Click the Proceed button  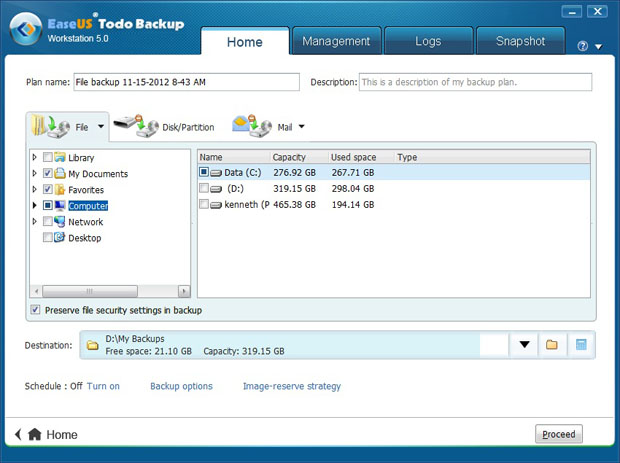pyautogui.click(x=559, y=435)
